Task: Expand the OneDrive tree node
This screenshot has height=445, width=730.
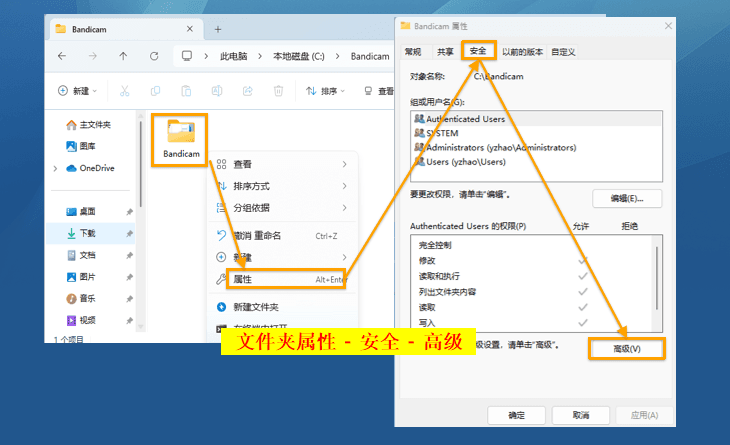Action: pyautogui.click(x=55, y=169)
